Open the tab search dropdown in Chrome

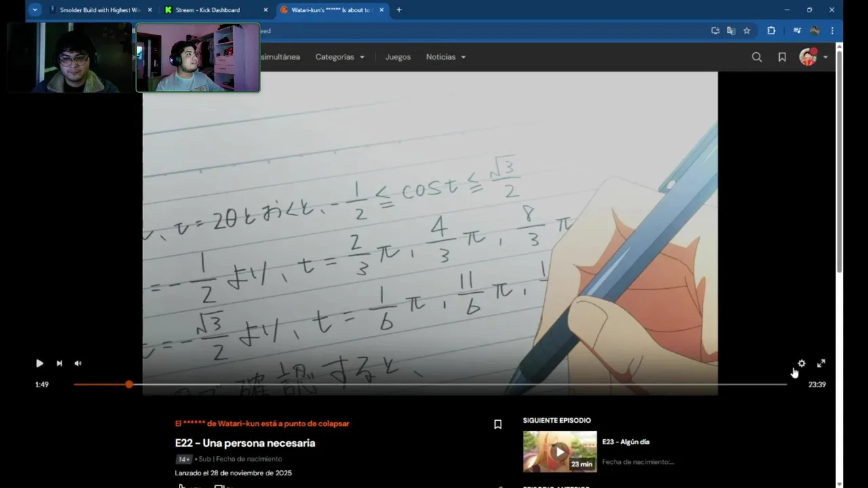click(x=35, y=10)
